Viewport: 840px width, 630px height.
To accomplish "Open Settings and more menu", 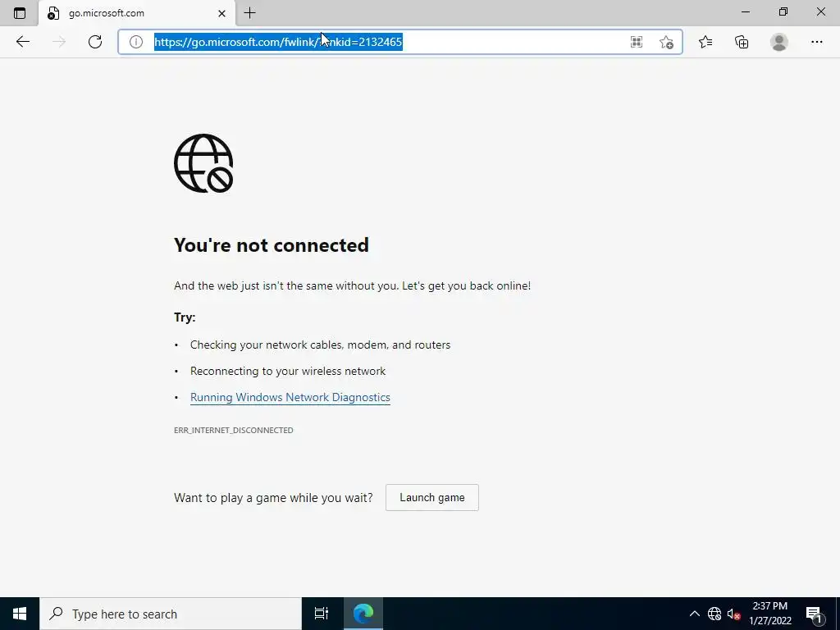I will coord(816,42).
